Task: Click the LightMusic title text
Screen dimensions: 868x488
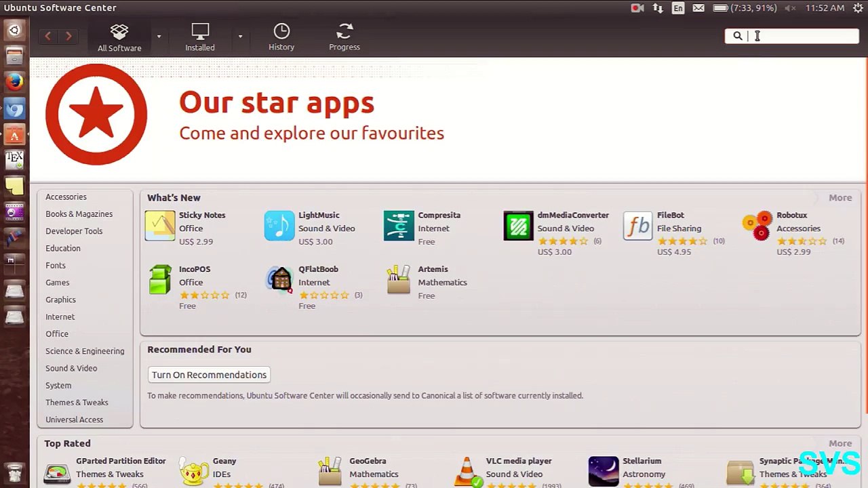Action: 319,215
